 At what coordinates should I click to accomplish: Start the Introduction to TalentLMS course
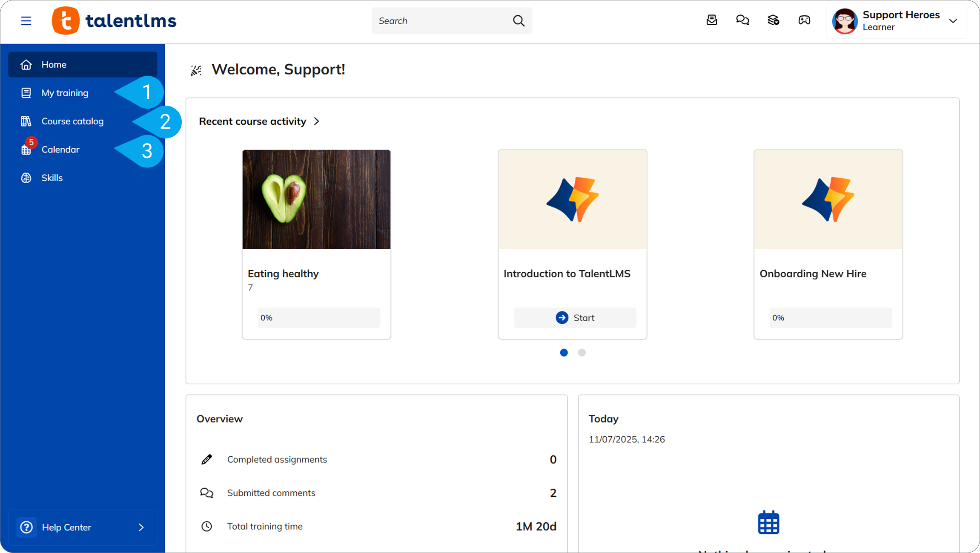pyautogui.click(x=575, y=317)
